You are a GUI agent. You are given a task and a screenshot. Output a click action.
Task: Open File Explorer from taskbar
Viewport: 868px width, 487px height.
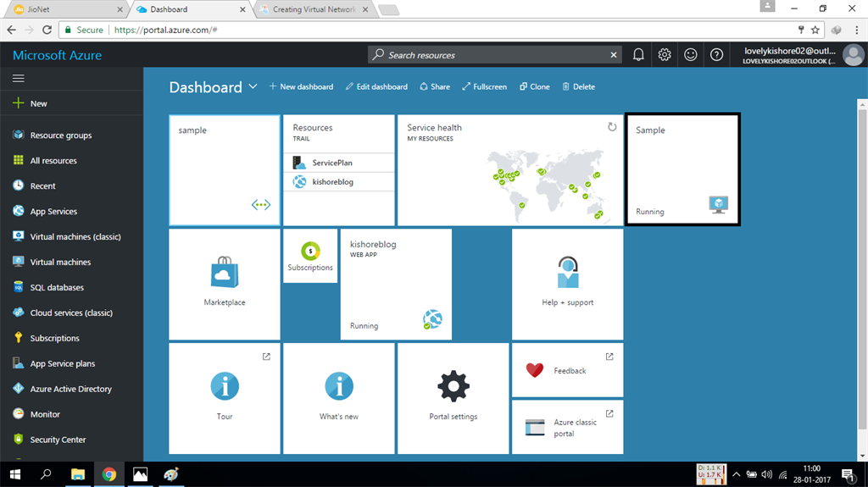77,474
